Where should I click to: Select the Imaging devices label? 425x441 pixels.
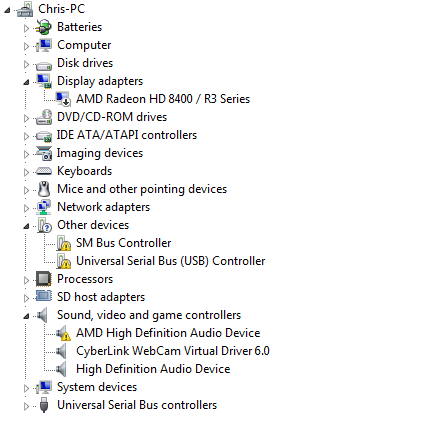point(100,153)
